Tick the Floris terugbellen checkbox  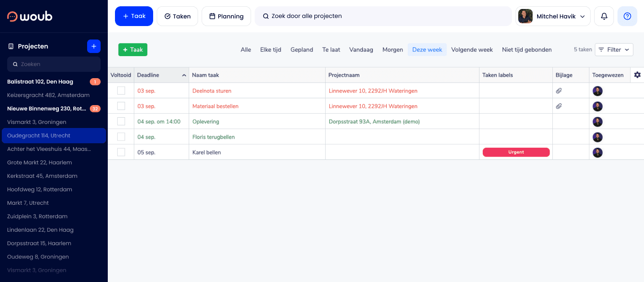tap(121, 137)
